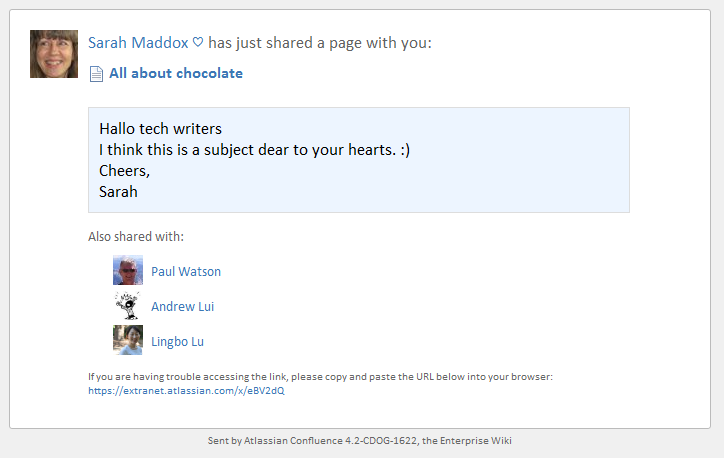Click 'has just shared a page with you' text

coord(320,43)
